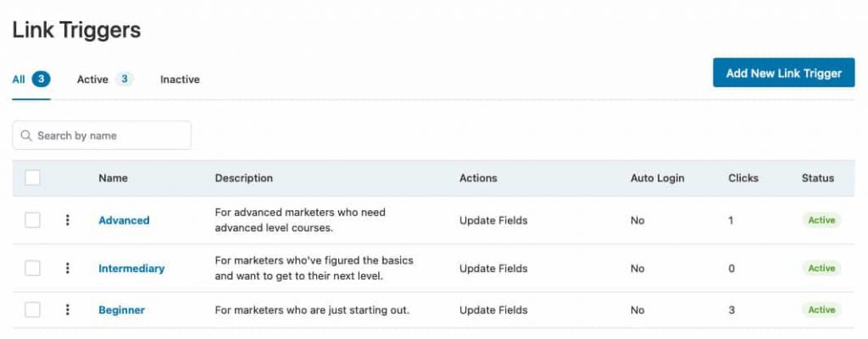Click the search magnifier icon
868x339 pixels.
(x=26, y=136)
